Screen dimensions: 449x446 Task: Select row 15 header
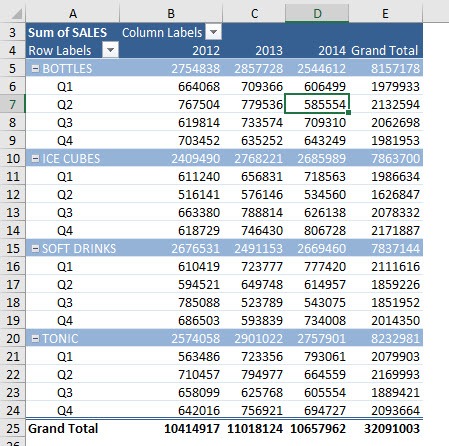(12, 248)
